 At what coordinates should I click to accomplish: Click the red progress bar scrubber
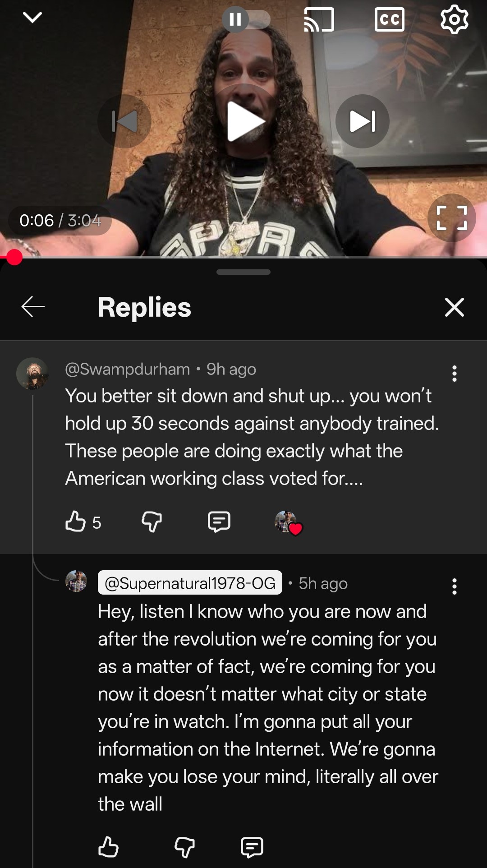click(x=14, y=257)
